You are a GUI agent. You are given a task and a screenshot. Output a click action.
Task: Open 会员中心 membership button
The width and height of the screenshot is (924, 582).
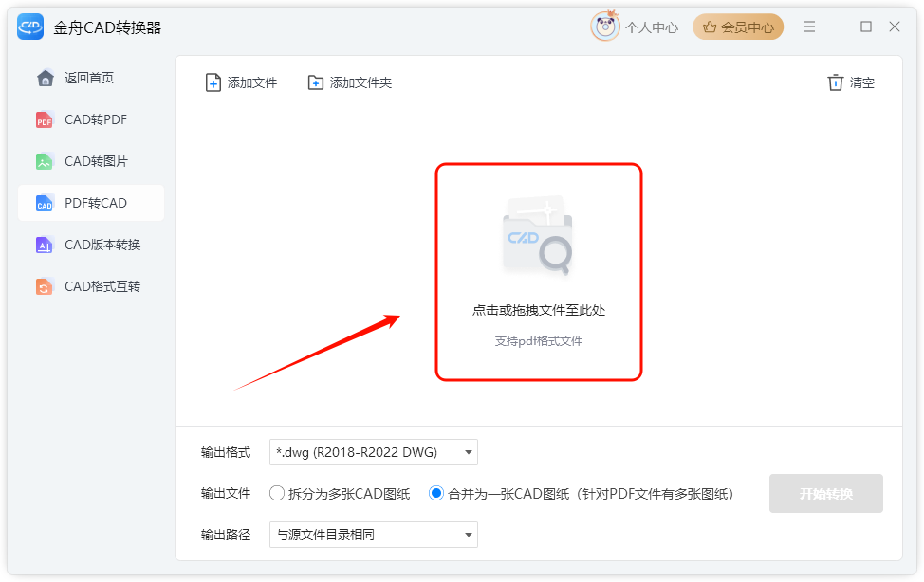[x=738, y=27]
